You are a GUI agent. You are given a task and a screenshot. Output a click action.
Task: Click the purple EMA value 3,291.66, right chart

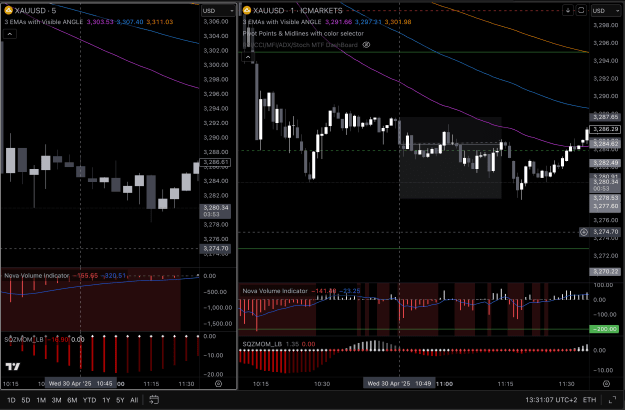pos(338,22)
